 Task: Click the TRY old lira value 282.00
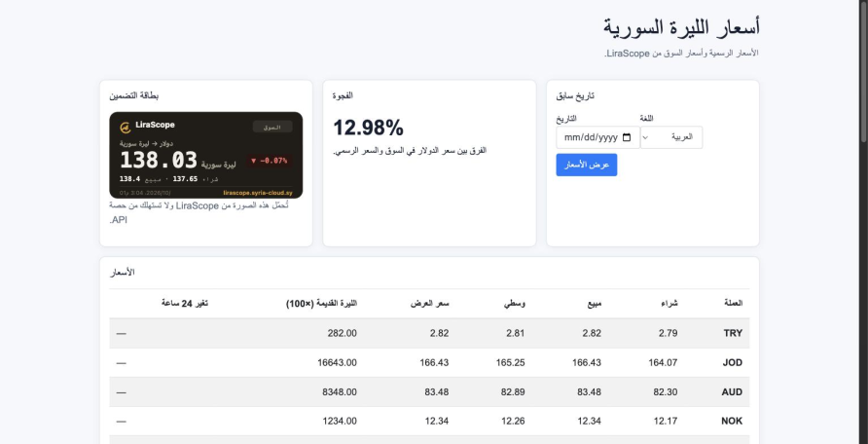(x=343, y=333)
